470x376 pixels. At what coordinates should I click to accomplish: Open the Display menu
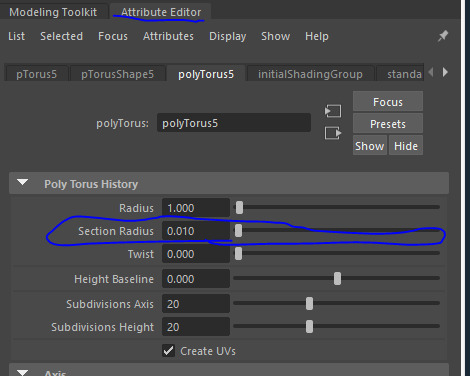[227, 36]
